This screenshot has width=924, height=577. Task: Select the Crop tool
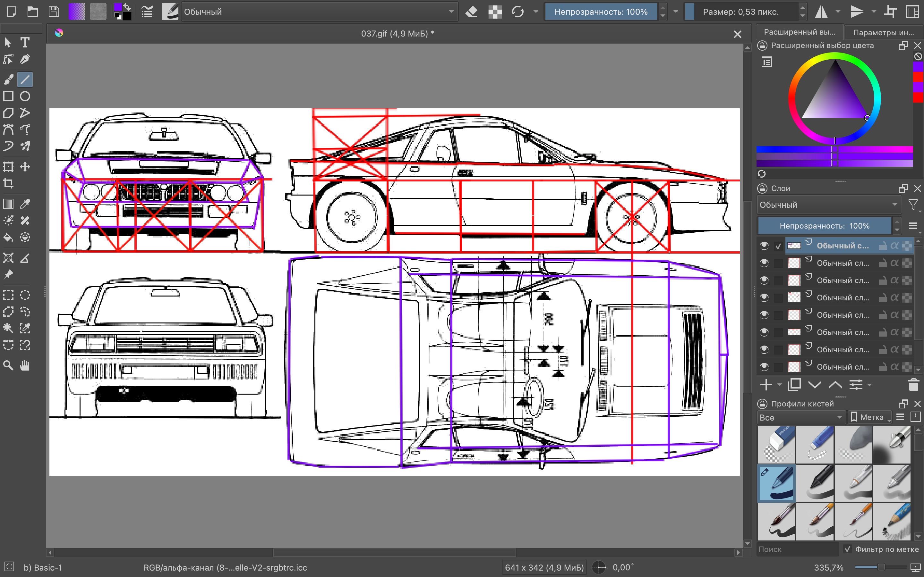8,184
